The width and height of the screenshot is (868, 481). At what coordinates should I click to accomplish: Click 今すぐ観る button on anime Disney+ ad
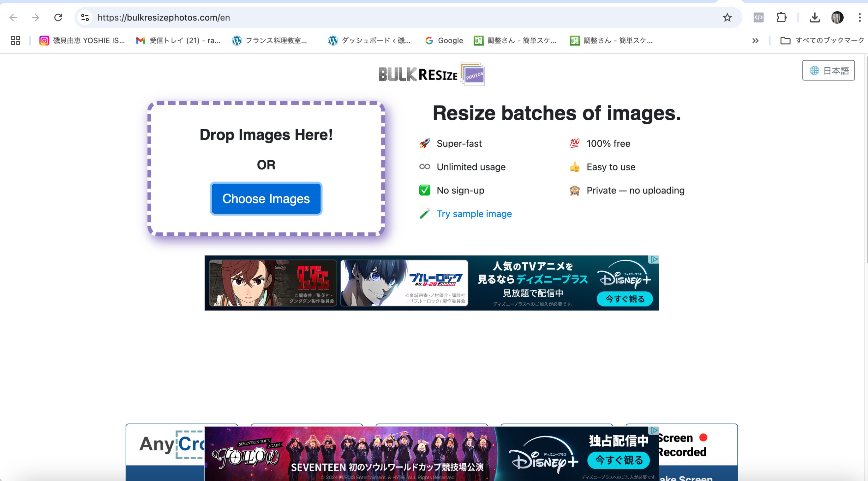[x=625, y=299]
